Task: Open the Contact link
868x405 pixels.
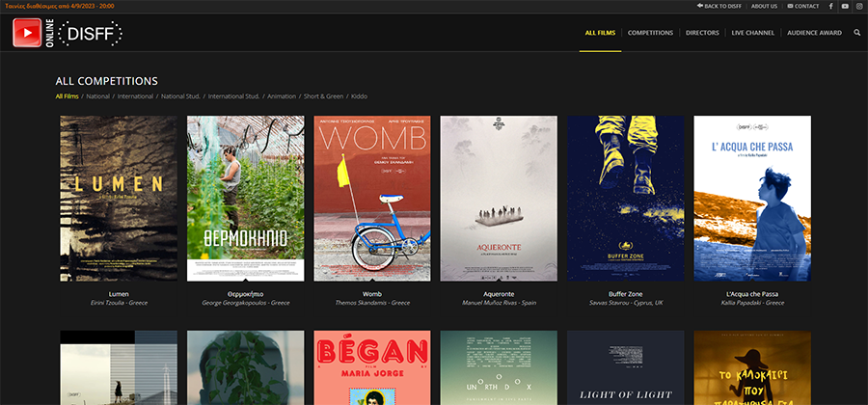Action: coord(802,6)
